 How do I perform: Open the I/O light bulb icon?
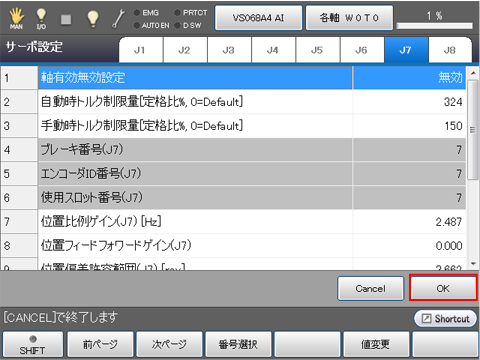pos(41,19)
